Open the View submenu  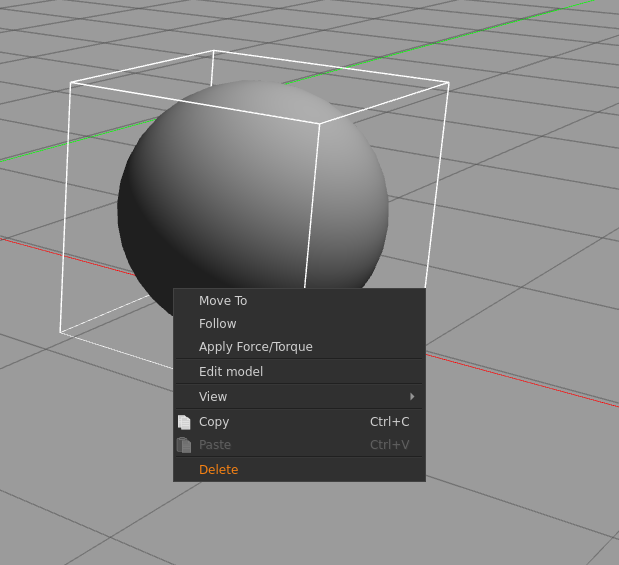(x=299, y=396)
